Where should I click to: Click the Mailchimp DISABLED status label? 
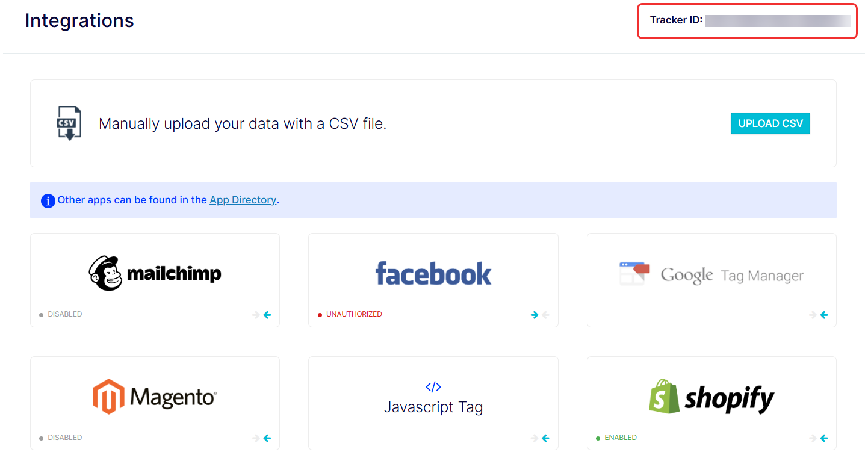click(x=64, y=314)
